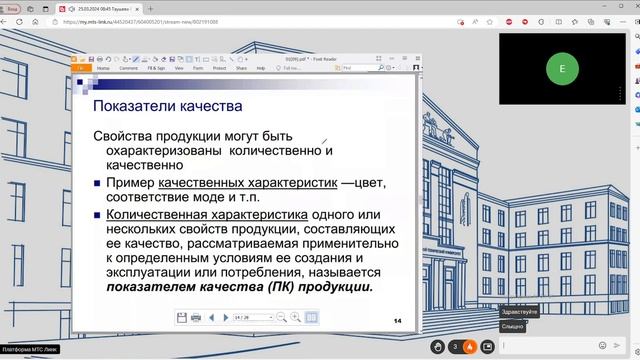Viewport: 640px width, 360px height.
Task: Go to the previous page with the left arrow
Action: (x=211, y=318)
